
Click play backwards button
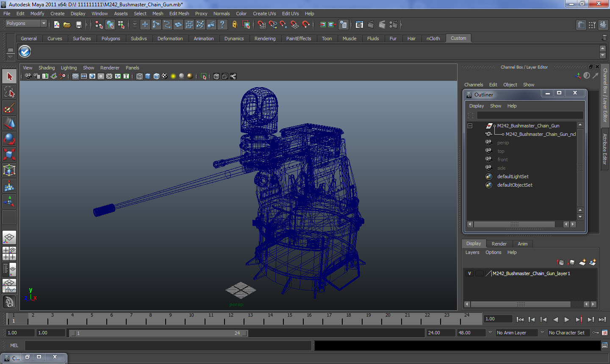(x=555, y=320)
